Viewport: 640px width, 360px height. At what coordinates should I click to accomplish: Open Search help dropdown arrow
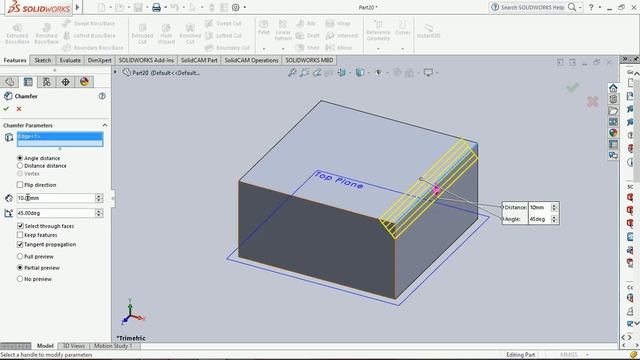point(580,7)
